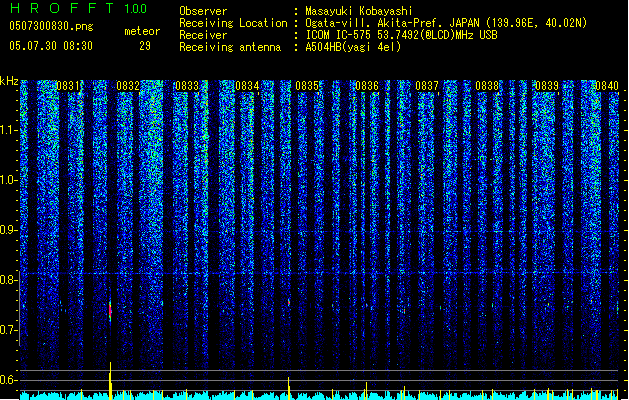Screen dimensions: 629x400
Task: Click the 0831 time marker
Action: coord(68,86)
